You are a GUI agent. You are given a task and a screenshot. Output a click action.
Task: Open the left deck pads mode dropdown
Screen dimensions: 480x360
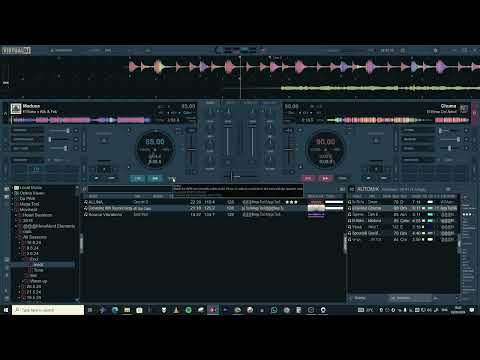(x=28, y=160)
